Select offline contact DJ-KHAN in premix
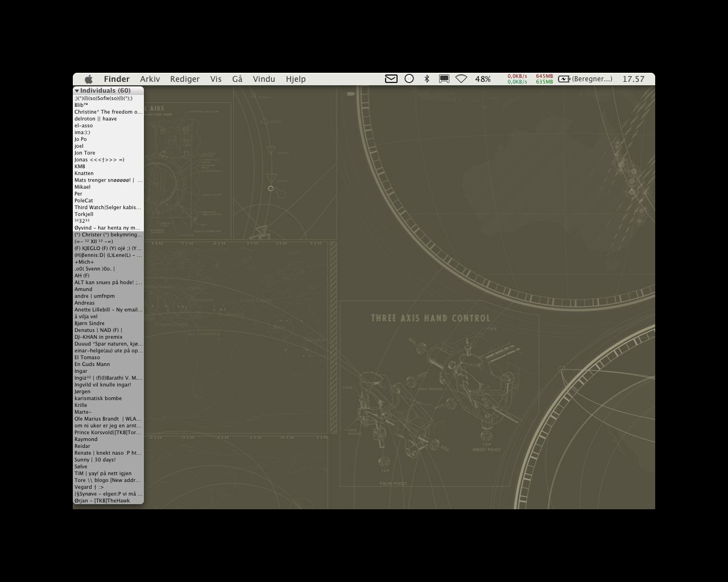 (x=108, y=337)
